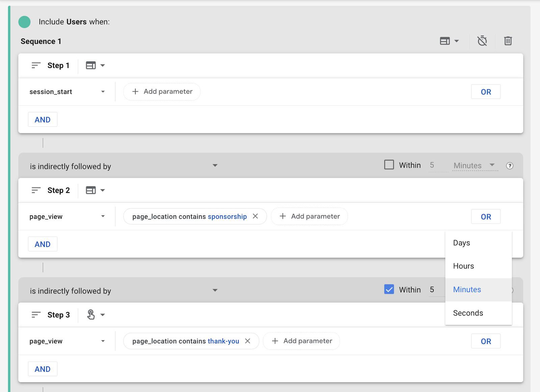
Task: Enable Within checkbox before Step 2
Action: (x=389, y=165)
